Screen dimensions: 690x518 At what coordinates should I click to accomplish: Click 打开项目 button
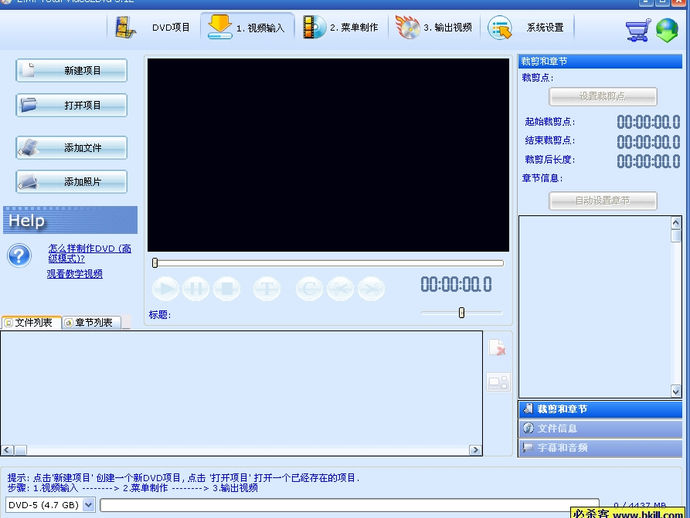click(72, 105)
